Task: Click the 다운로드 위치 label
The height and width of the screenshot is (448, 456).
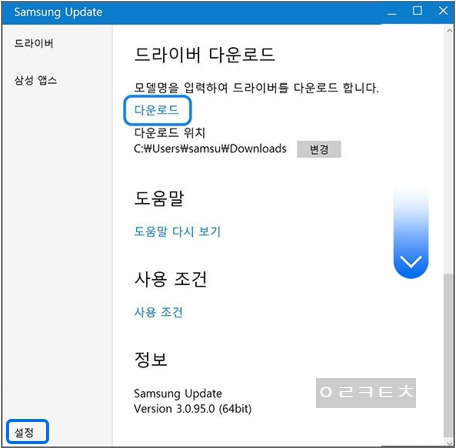Action: pyautogui.click(x=169, y=133)
